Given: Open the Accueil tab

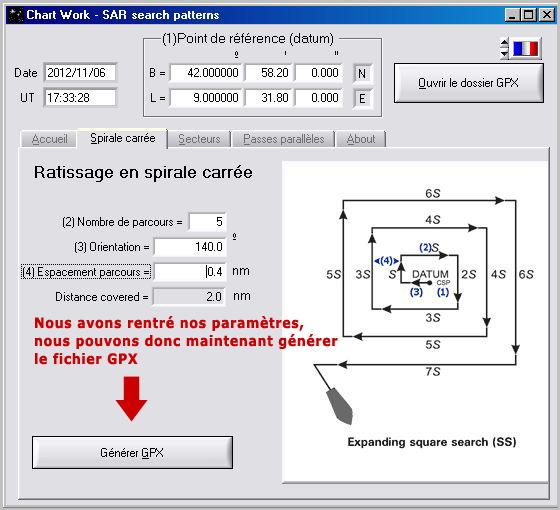Looking at the screenshot, I should (x=49, y=139).
